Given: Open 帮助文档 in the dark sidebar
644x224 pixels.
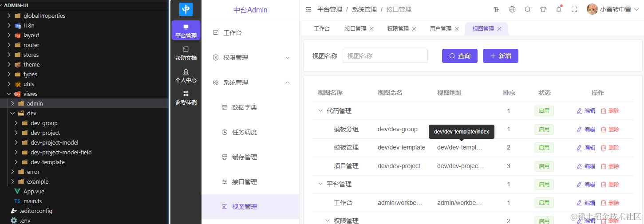Looking at the screenshot, I should coord(186,53).
